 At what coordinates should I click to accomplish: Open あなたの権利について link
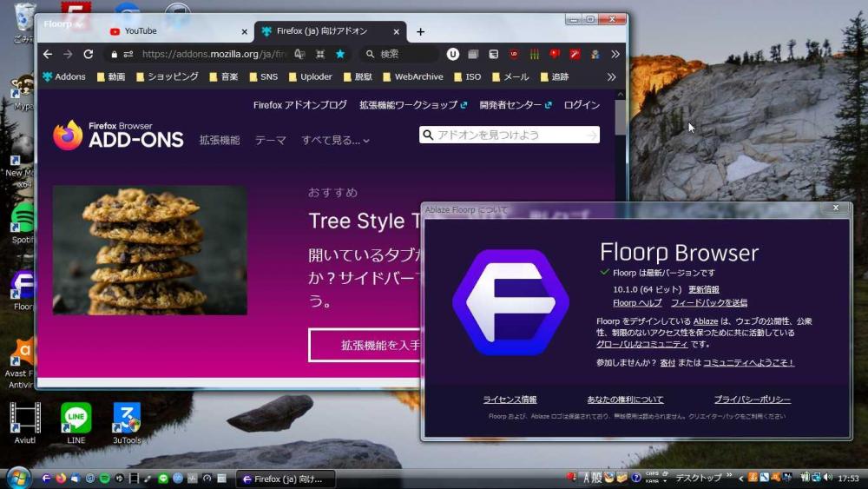tap(625, 400)
